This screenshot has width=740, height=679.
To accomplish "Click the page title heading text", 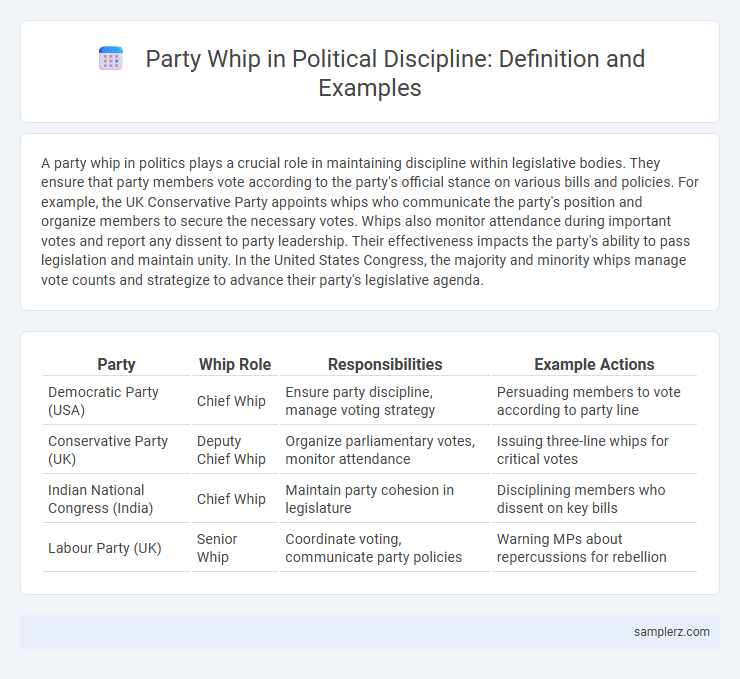I will pos(395,73).
